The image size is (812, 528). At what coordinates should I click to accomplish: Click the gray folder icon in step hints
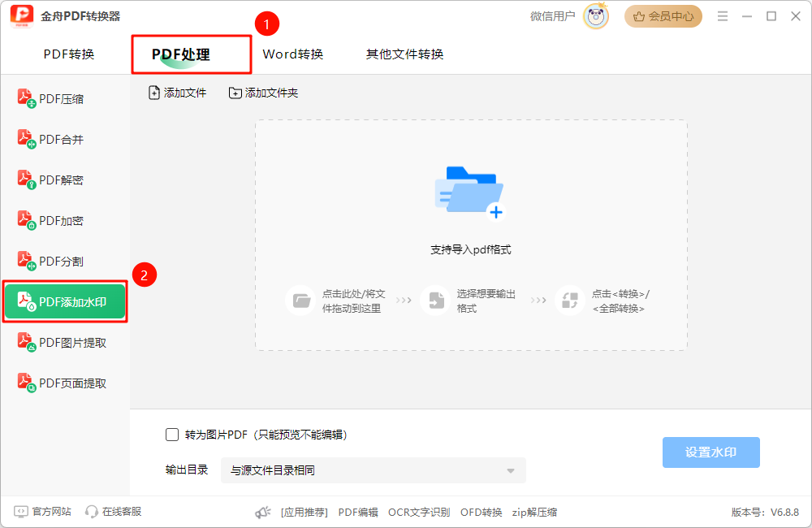point(301,301)
